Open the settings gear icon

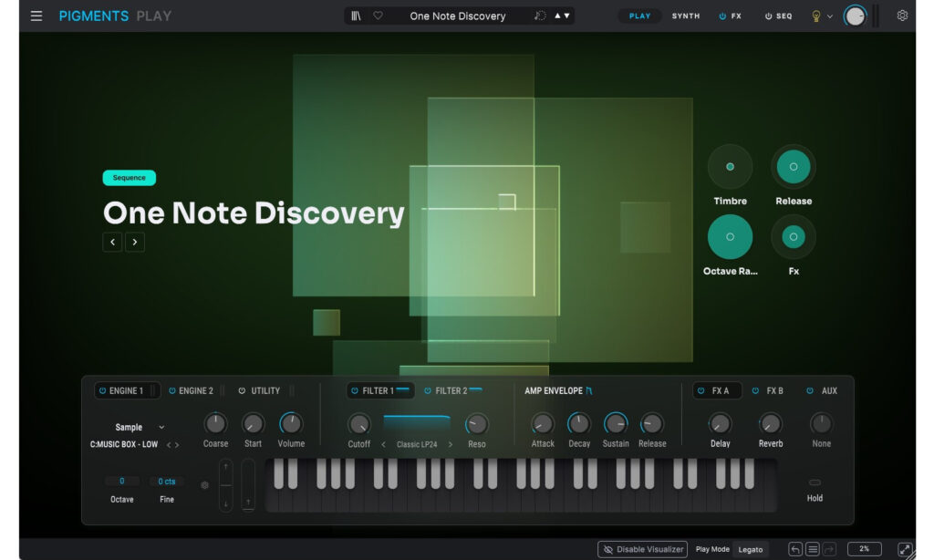tap(902, 16)
